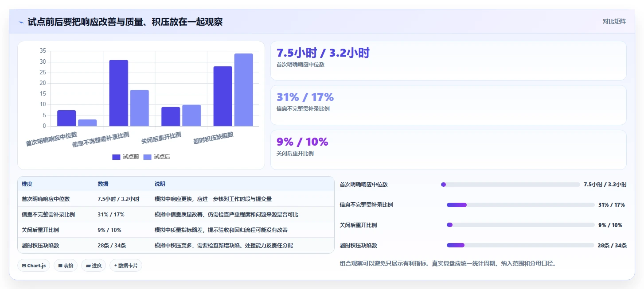Click progress value 31% / 17%
The image size is (644, 289).
tap(612, 205)
